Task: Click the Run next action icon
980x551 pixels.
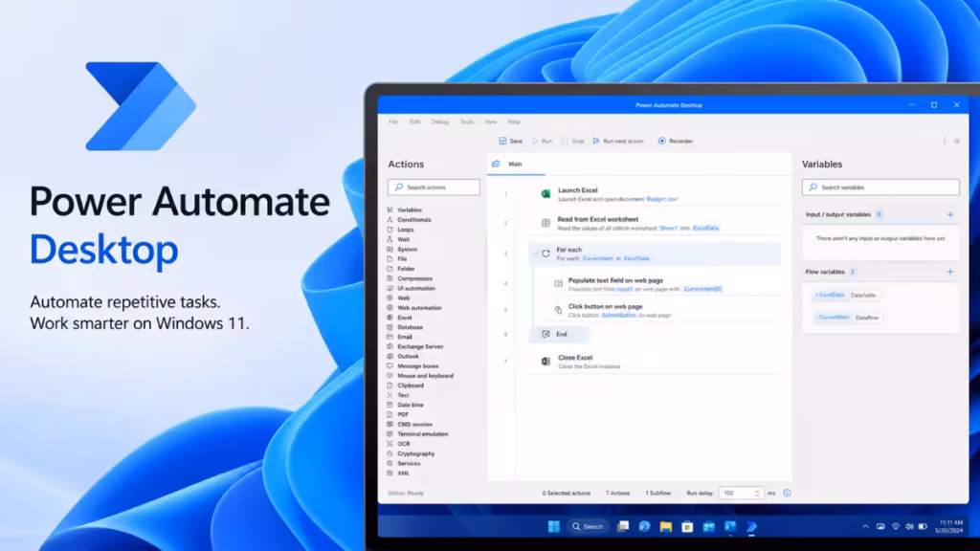Action: tap(596, 142)
